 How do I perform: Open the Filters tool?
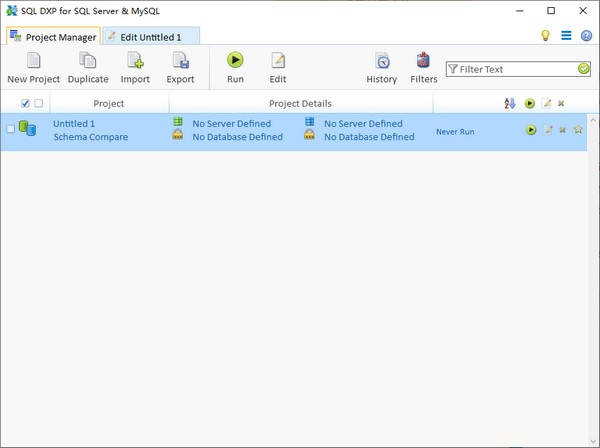point(424,62)
